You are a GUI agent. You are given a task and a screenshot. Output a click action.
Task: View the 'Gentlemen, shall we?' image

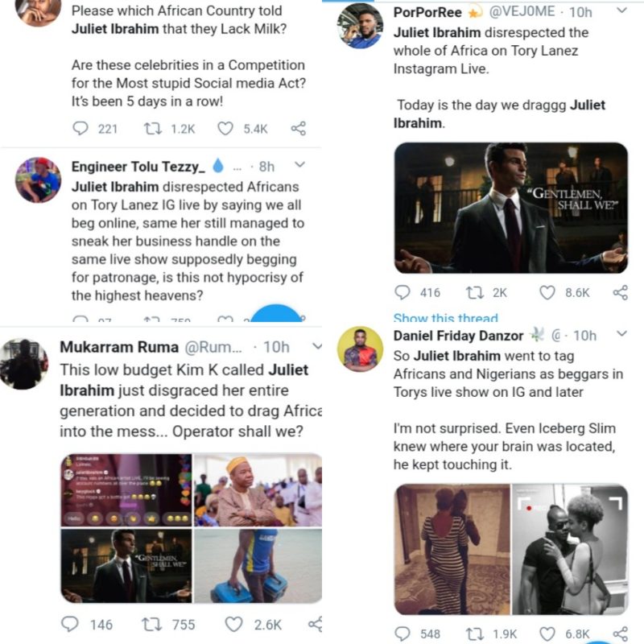click(x=510, y=208)
